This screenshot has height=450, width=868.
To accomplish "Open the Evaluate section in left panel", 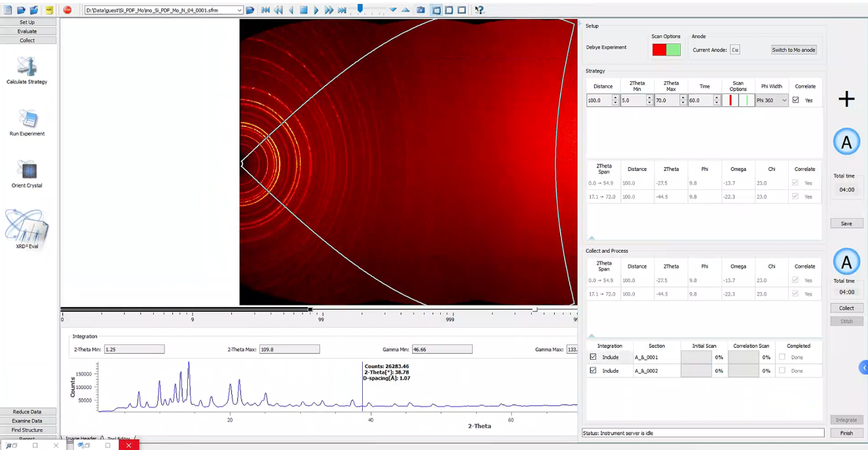I will pos(28,31).
